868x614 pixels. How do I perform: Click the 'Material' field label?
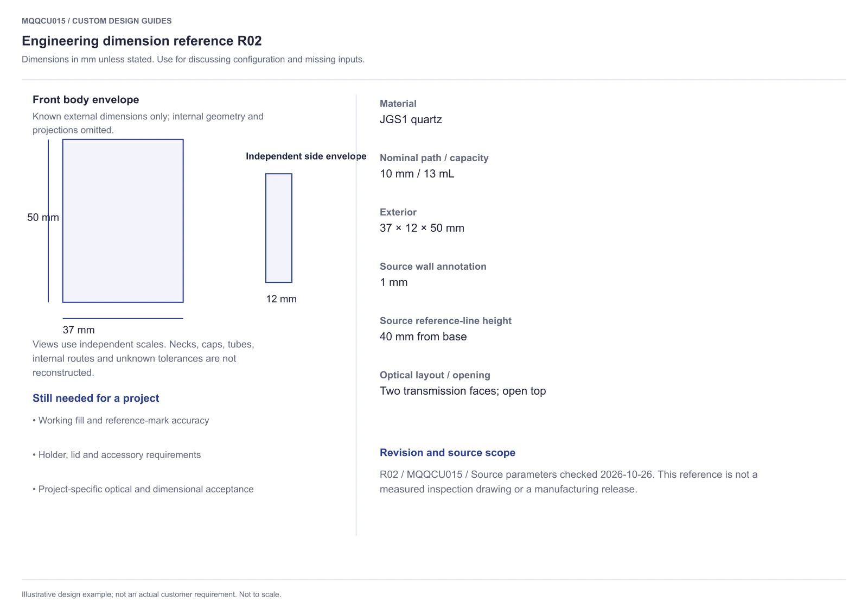click(398, 104)
